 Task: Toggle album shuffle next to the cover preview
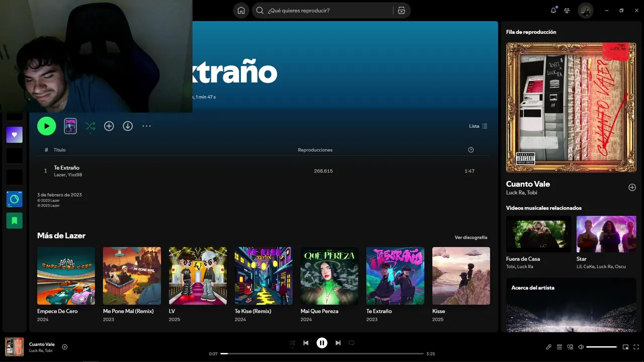pos(90,126)
